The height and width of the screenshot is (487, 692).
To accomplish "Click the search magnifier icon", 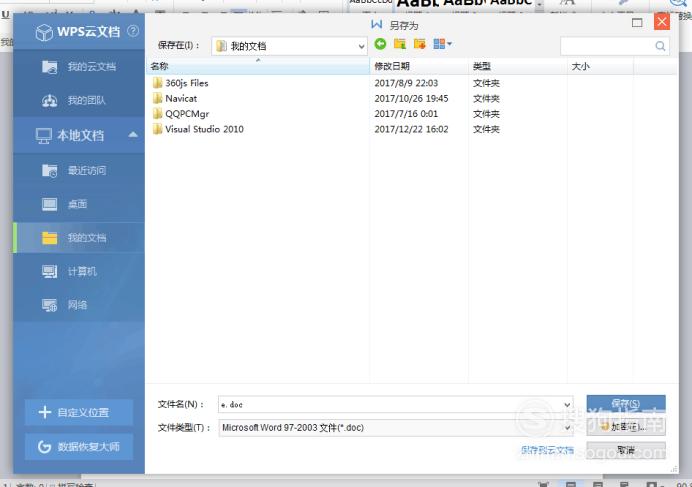I will click(660, 46).
